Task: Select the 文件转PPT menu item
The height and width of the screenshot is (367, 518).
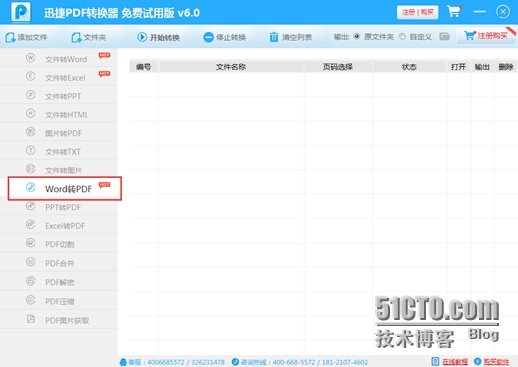Action: (59, 96)
